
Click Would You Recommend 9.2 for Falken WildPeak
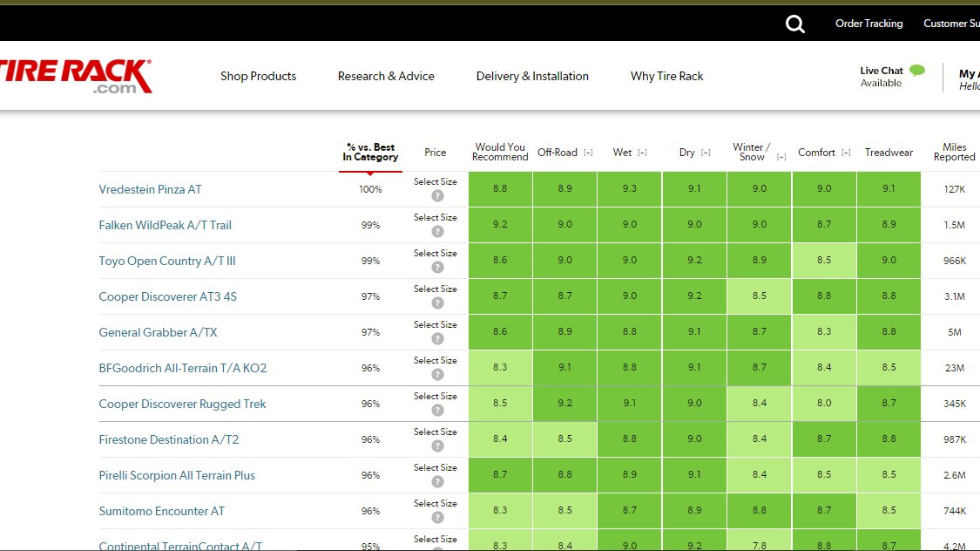point(500,225)
